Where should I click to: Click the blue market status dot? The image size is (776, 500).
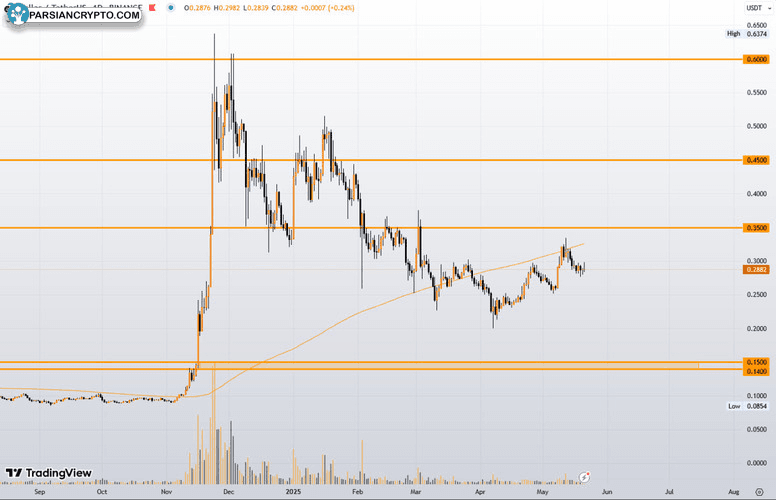click(x=171, y=7)
